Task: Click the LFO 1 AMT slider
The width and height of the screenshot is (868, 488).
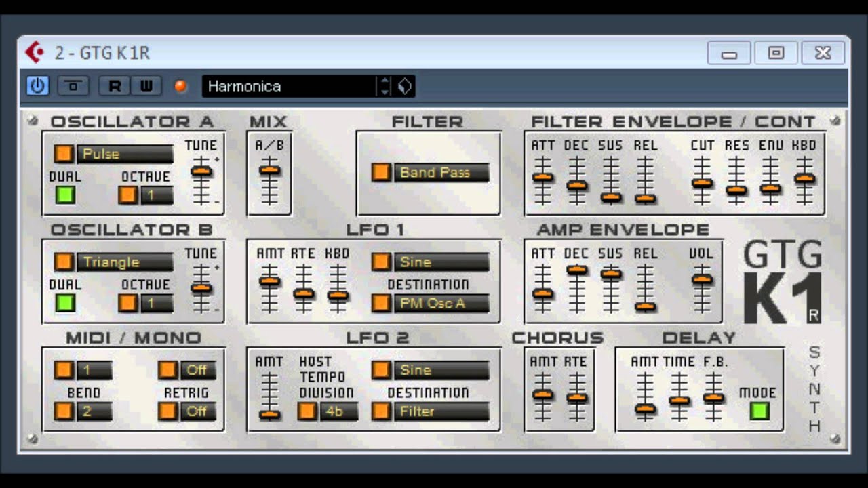Action: 270,288
